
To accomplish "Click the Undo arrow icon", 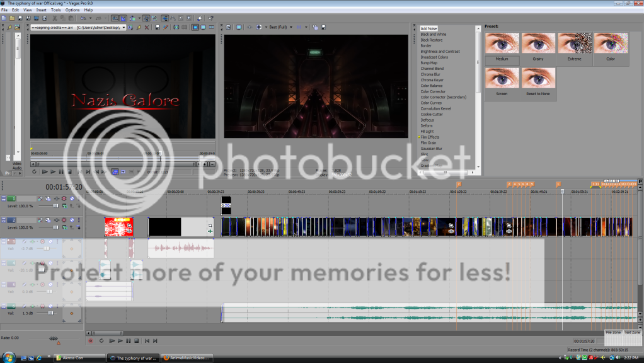I will pyautogui.click(x=83, y=18).
